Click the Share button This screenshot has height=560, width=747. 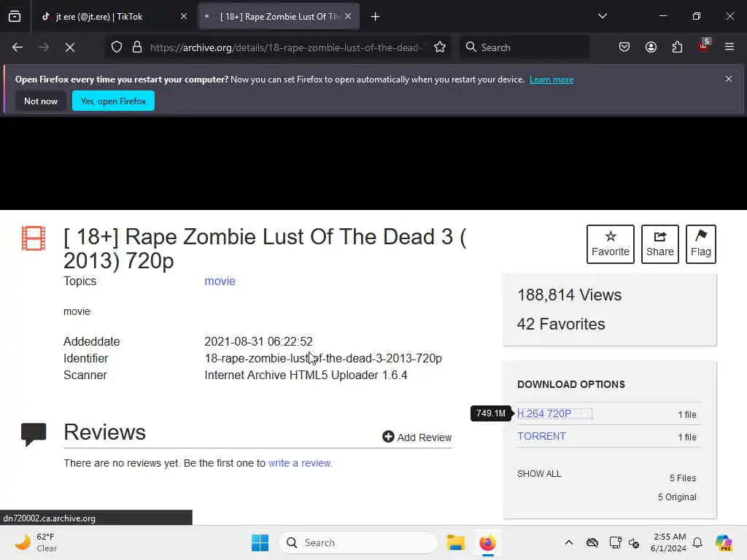(659, 244)
